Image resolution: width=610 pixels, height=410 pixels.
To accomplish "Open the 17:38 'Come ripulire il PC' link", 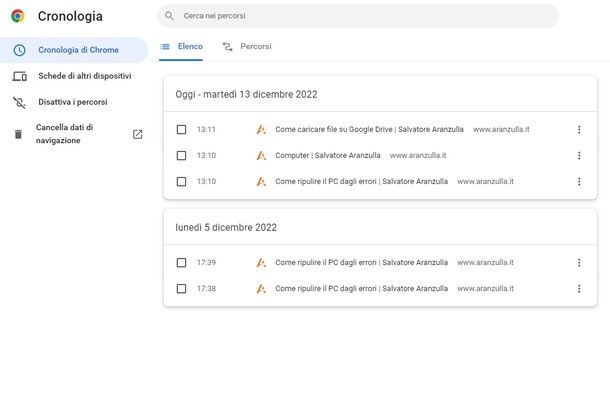I will (361, 288).
